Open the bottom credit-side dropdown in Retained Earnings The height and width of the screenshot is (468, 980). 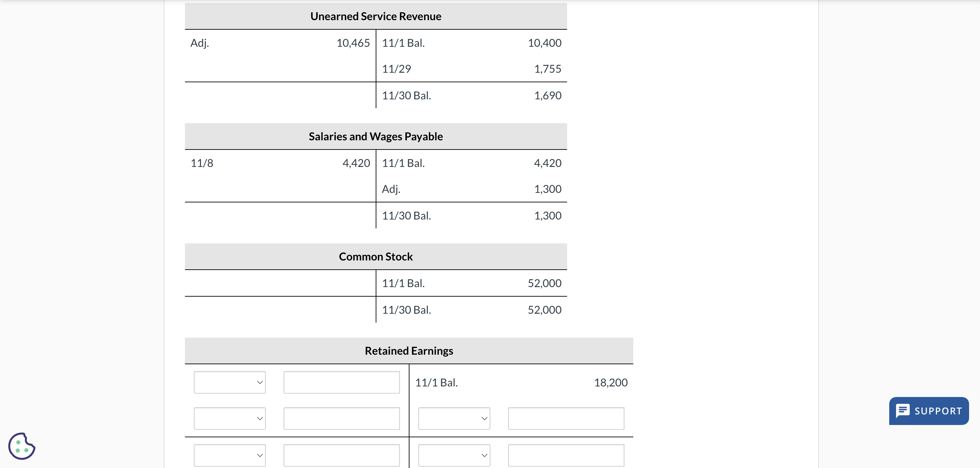tap(453, 455)
